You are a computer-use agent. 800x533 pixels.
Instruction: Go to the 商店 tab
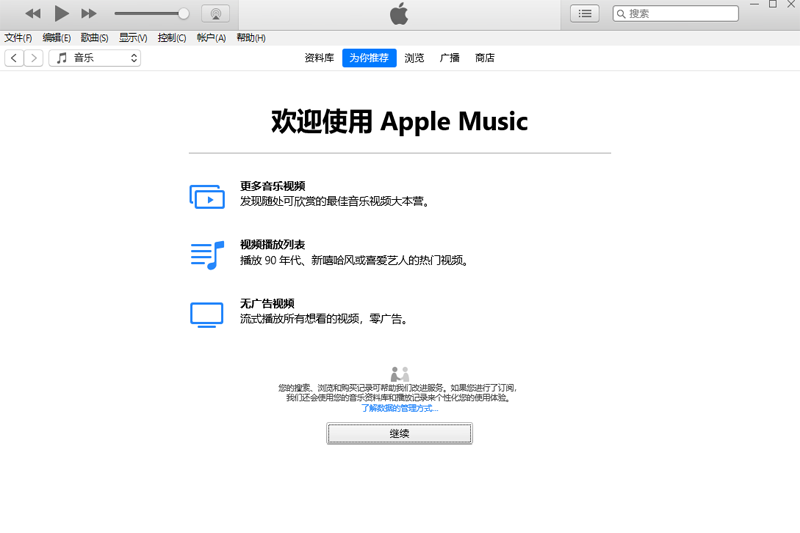(x=485, y=58)
